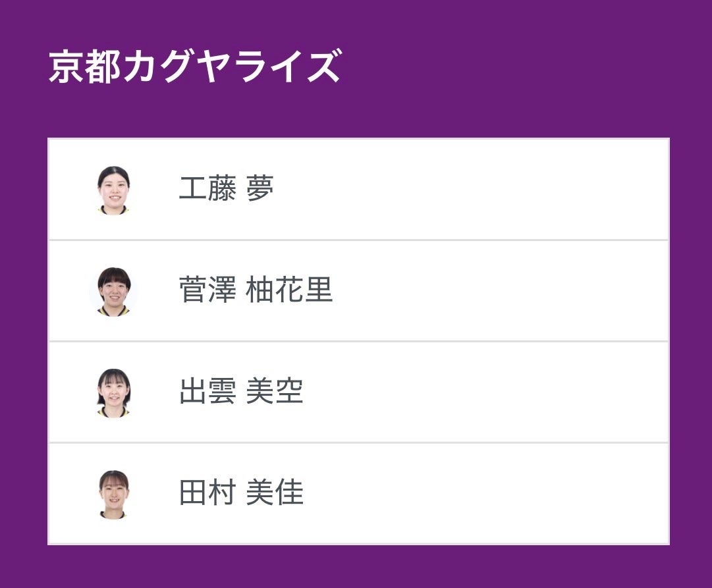Click the given name 美佳
The image size is (712, 588).
click(x=275, y=493)
